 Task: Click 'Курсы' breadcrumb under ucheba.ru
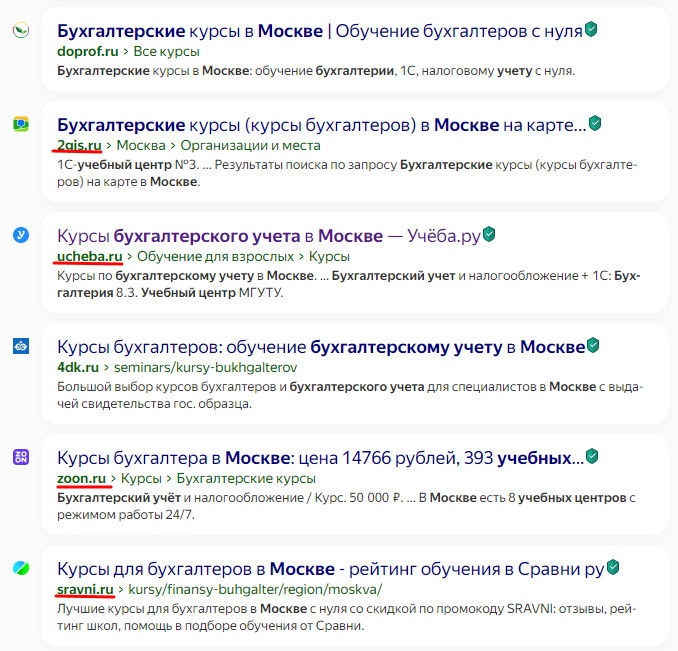click(x=329, y=256)
